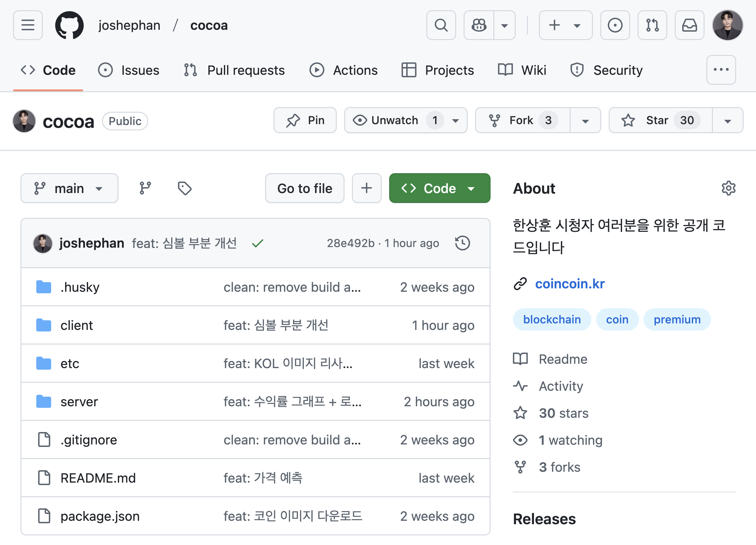This screenshot has height=545, width=756.
Task: Open the search magnifier icon
Action: pos(441,25)
